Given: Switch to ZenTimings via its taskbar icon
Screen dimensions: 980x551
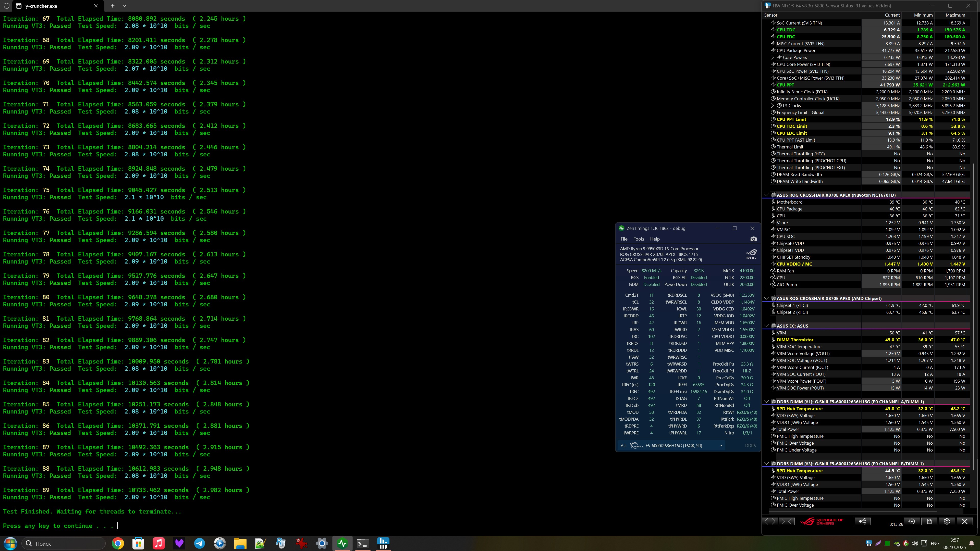Looking at the screenshot, I should [x=342, y=543].
